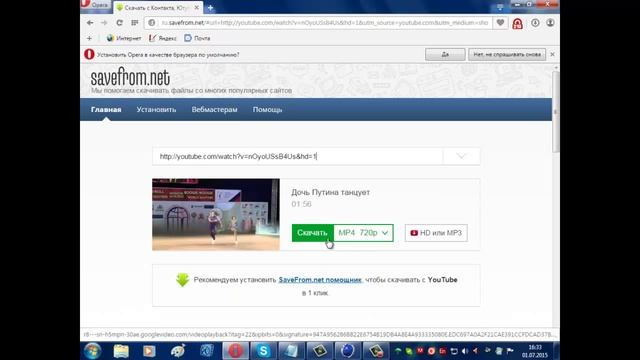The width and height of the screenshot is (640, 360).
Task: Click the page vertical scrollbar
Action: (x=556, y=112)
